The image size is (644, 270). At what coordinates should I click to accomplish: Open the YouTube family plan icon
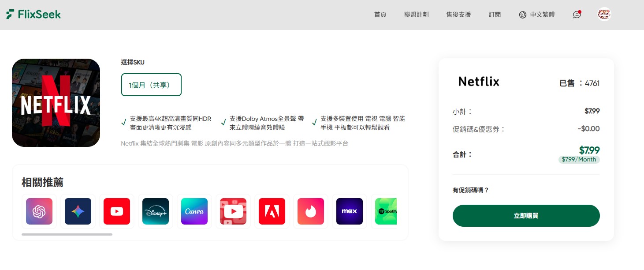[x=233, y=211]
